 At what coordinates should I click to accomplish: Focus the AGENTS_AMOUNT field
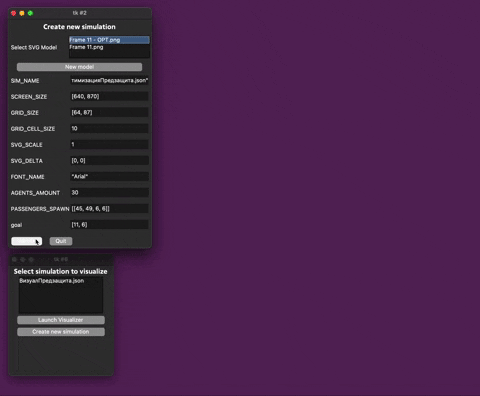pos(109,192)
